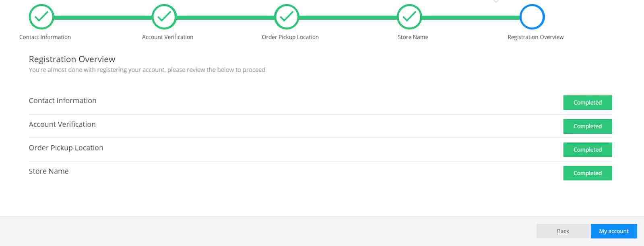Click Completed button for Store Name

[587, 173]
